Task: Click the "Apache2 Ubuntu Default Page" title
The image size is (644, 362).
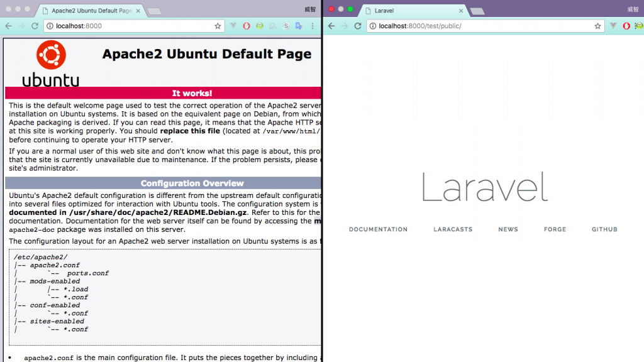Action: [x=206, y=54]
